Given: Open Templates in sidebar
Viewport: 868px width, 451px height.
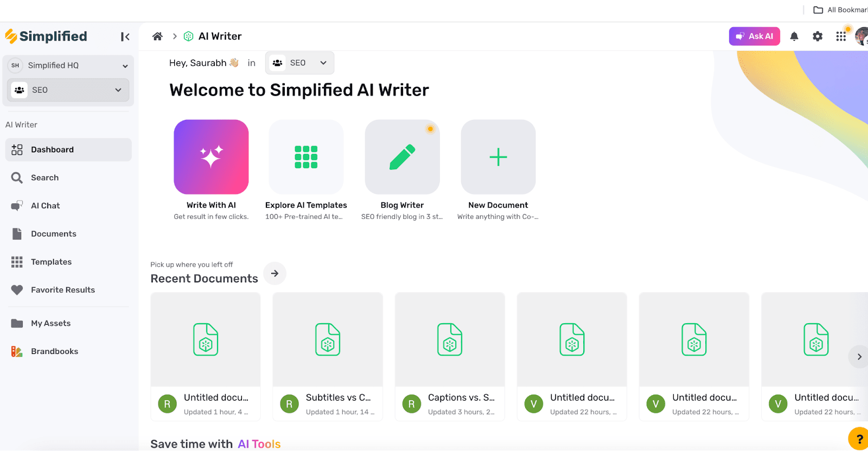Looking at the screenshot, I should coord(68,262).
